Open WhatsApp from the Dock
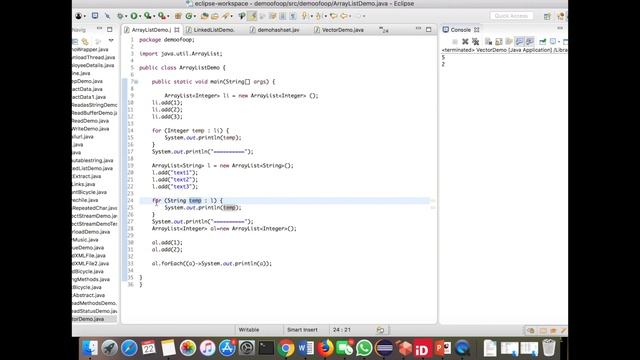 [364, 348]
